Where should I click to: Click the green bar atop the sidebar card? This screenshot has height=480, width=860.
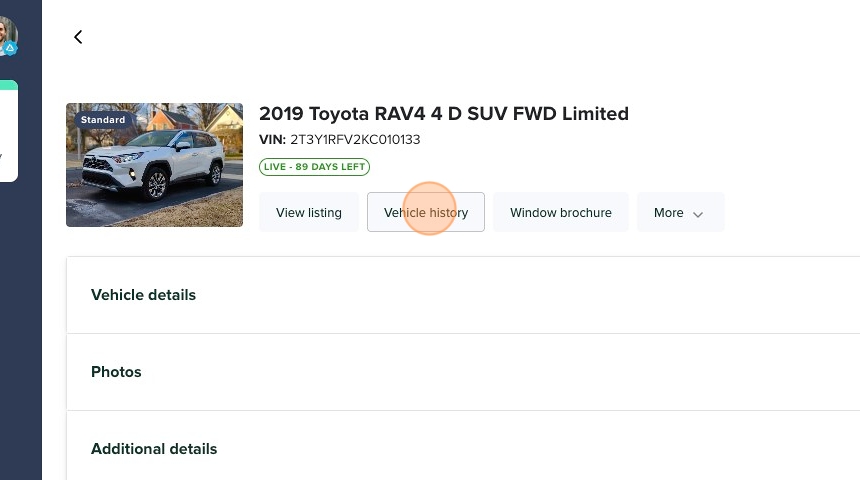[8, 85]
